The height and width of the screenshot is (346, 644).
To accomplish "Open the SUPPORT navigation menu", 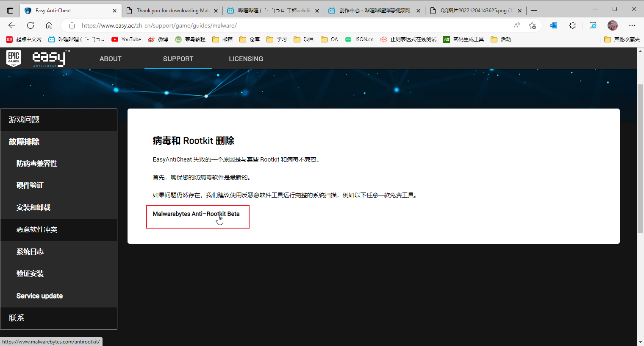I will [x=178, y=59].
